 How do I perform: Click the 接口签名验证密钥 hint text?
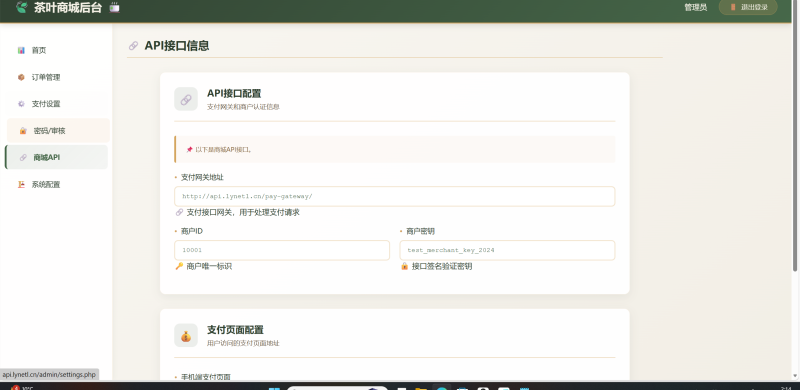coord(442,266)
